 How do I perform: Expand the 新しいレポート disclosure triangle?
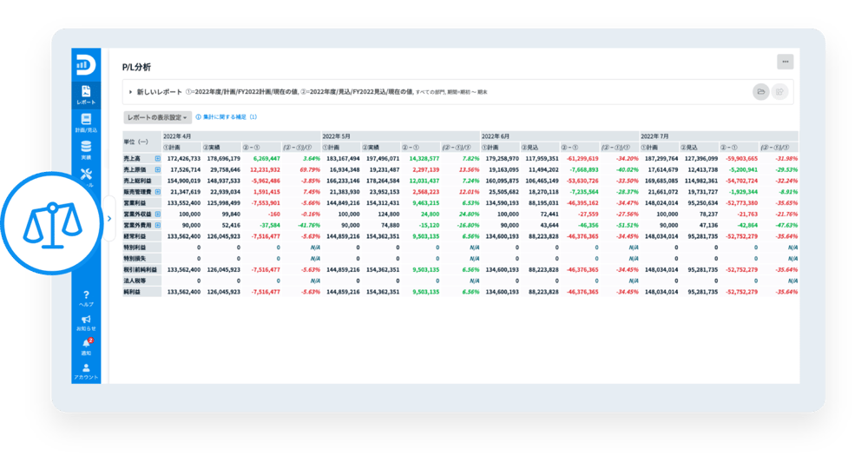point(129,91)
